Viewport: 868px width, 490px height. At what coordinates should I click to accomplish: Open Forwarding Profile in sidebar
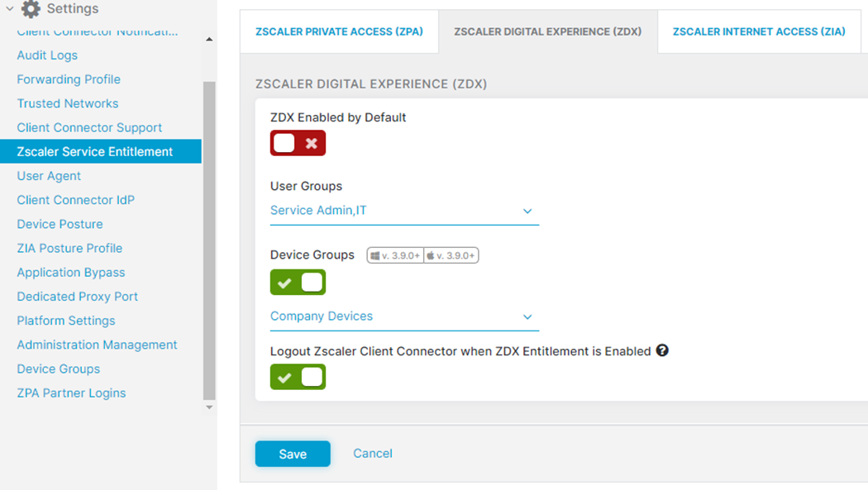(69, 79)
